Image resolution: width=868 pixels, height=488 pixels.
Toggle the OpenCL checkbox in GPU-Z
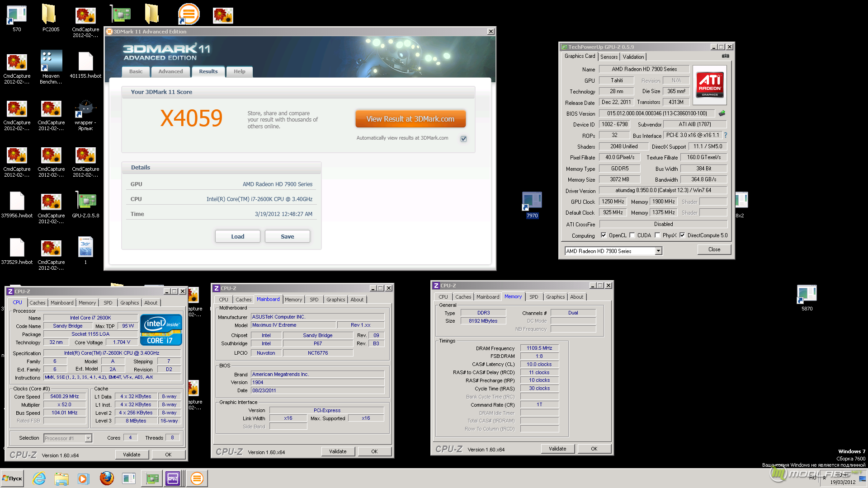[603, 235]
